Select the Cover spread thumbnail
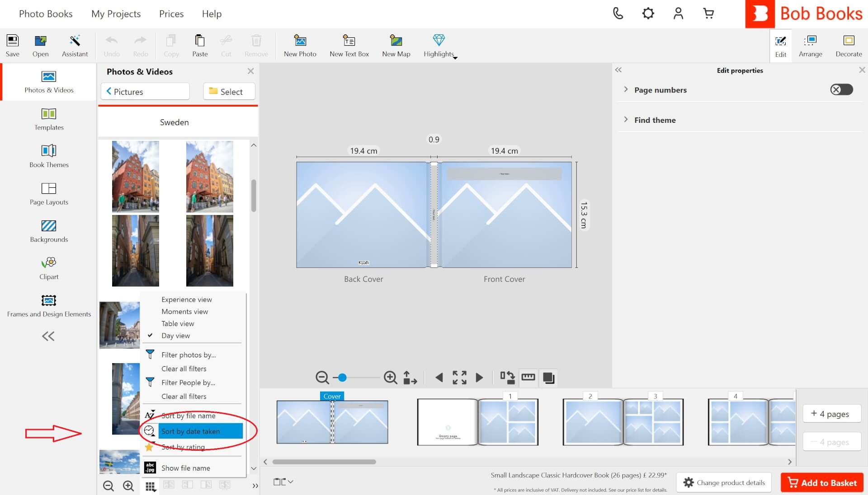 pos(332,422)
